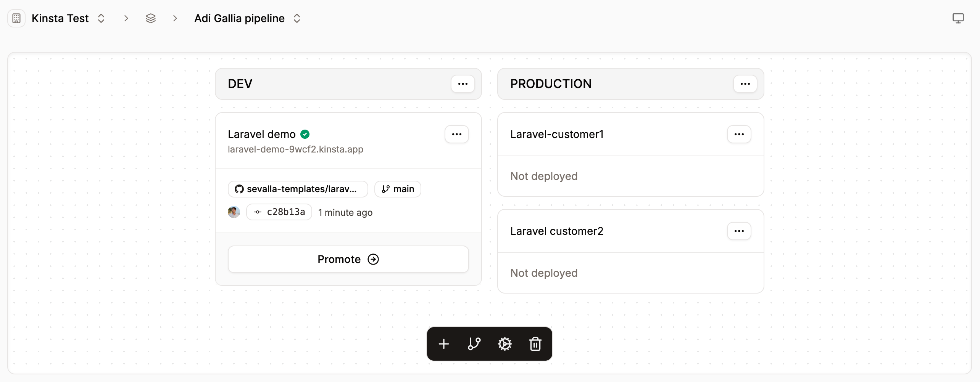This screenshot has height=382, width=980.
Task: Select the main branch chip
Action: pos(397,189)
